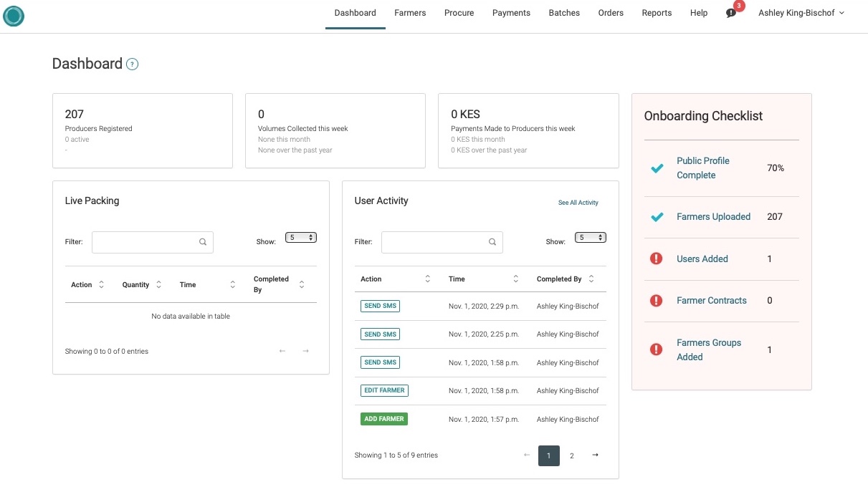This screenshot has height=497, width=868.
Task: Click the User Activity filter input field
Action: pos(434,242)
